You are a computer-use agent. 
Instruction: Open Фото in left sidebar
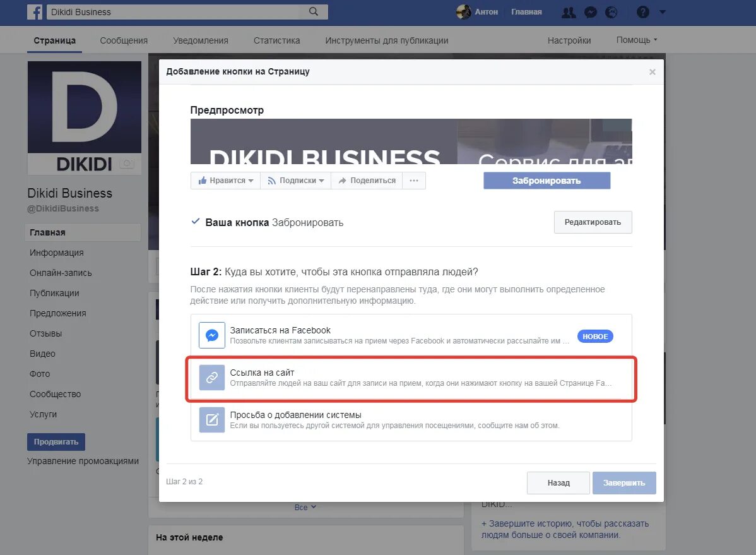click(40, 374)
